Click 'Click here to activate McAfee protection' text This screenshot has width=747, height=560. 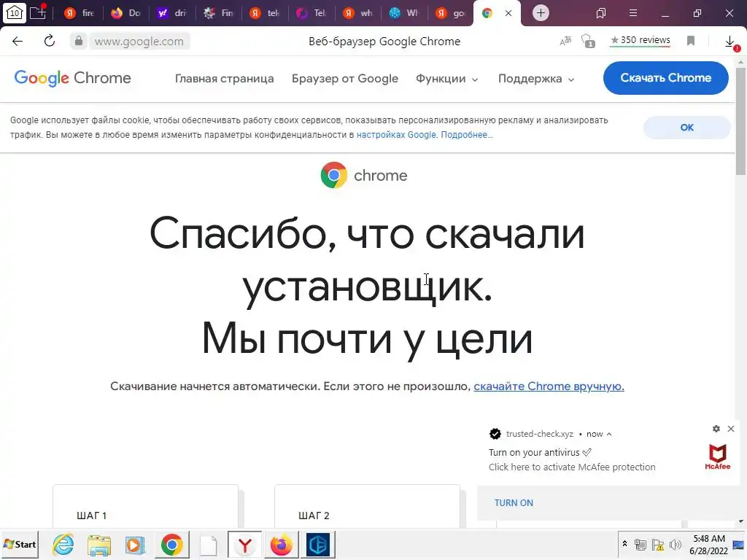572,467
